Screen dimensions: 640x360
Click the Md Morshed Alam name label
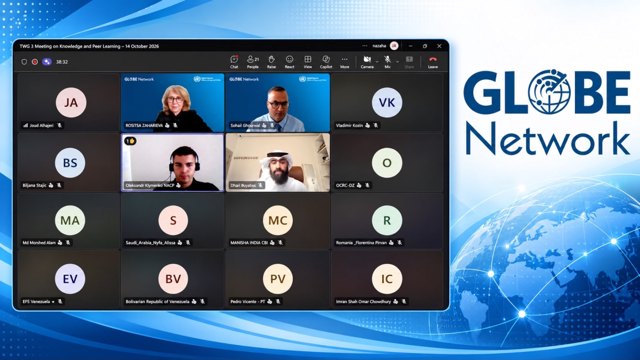pyautogui.click(x=39, y=243)
